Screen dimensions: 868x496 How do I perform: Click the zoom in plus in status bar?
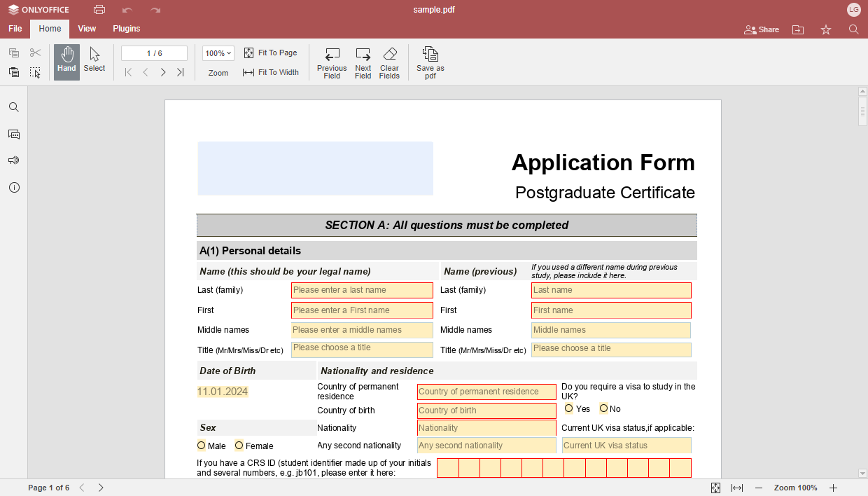coord(833,488)
